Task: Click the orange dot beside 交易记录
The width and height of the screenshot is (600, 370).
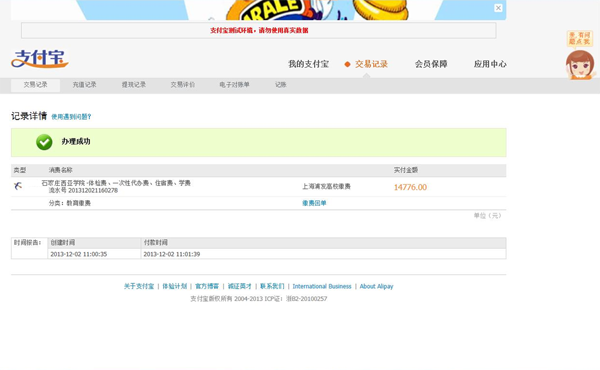Action: [347, 64]
